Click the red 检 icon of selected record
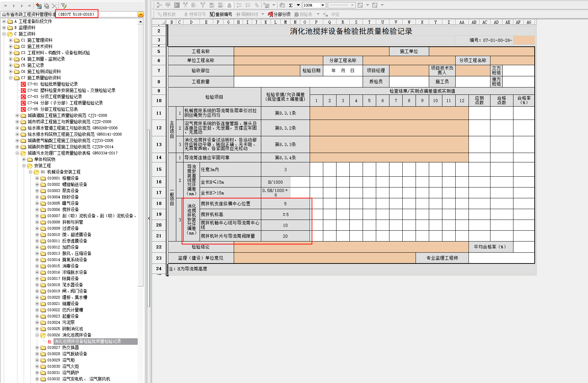Viewport: 588px width, 383px height. 50,342
